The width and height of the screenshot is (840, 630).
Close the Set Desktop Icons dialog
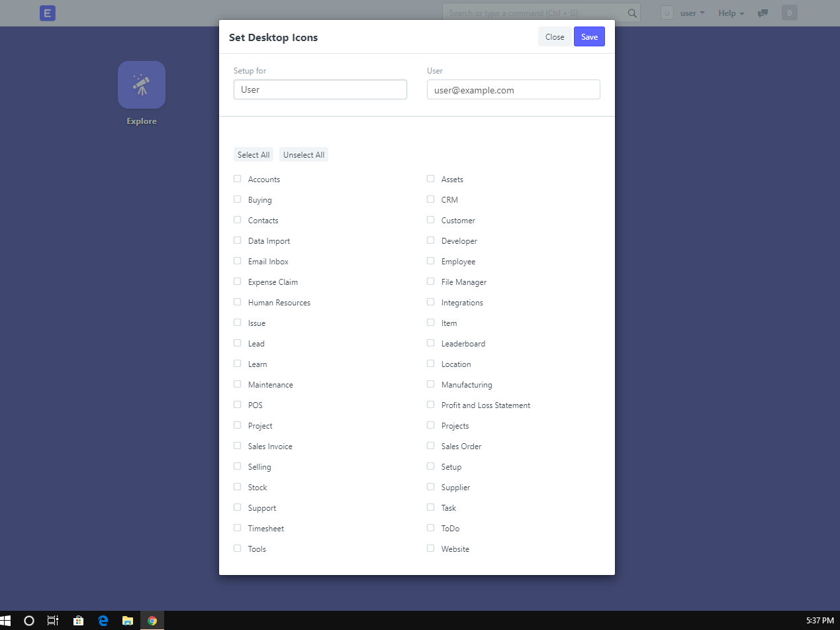555,37
